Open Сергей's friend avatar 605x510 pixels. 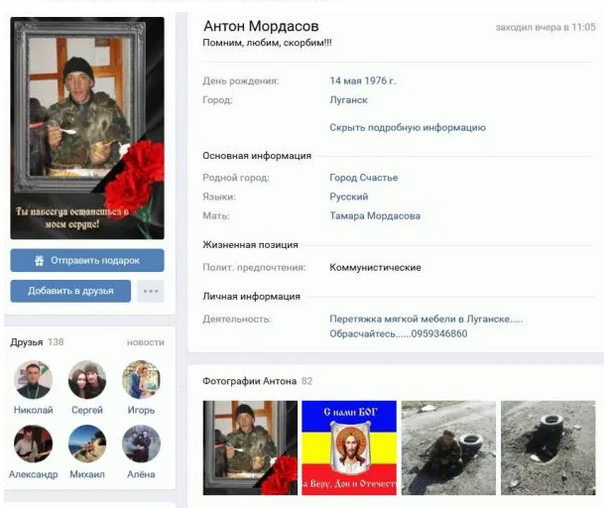pos(87,381)
